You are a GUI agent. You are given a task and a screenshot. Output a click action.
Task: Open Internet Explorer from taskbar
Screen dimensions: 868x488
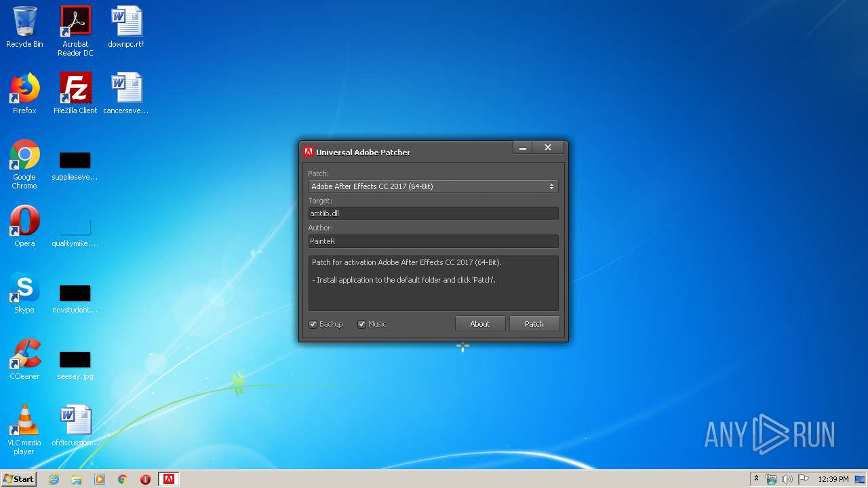click(54, 479)
